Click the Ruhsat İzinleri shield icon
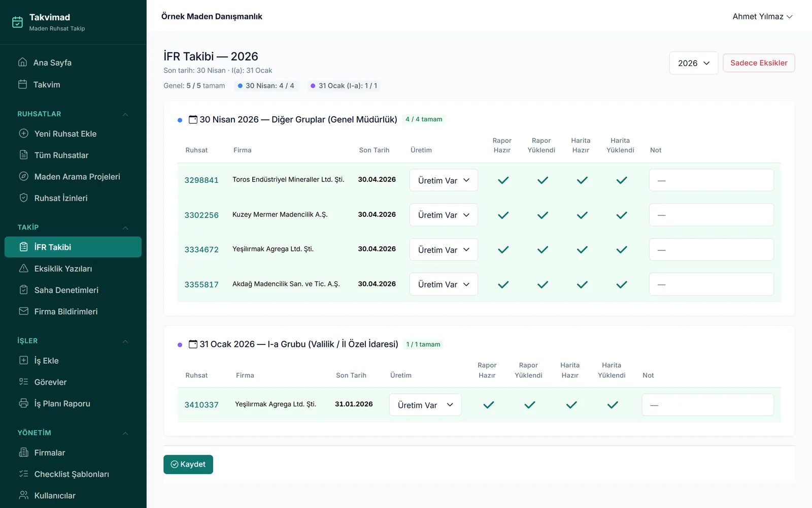 (x=23, y=198)
